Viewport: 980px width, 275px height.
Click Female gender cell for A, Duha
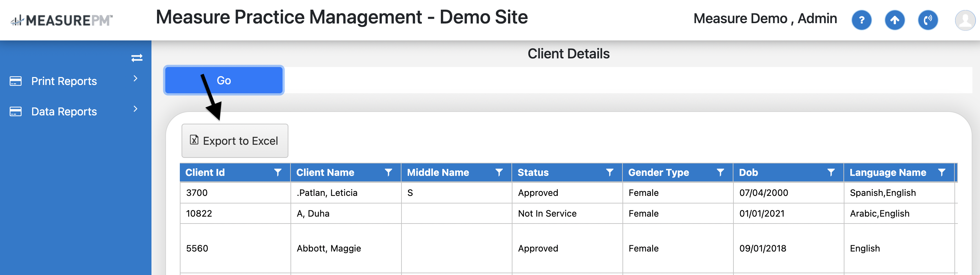coord(678,214)
